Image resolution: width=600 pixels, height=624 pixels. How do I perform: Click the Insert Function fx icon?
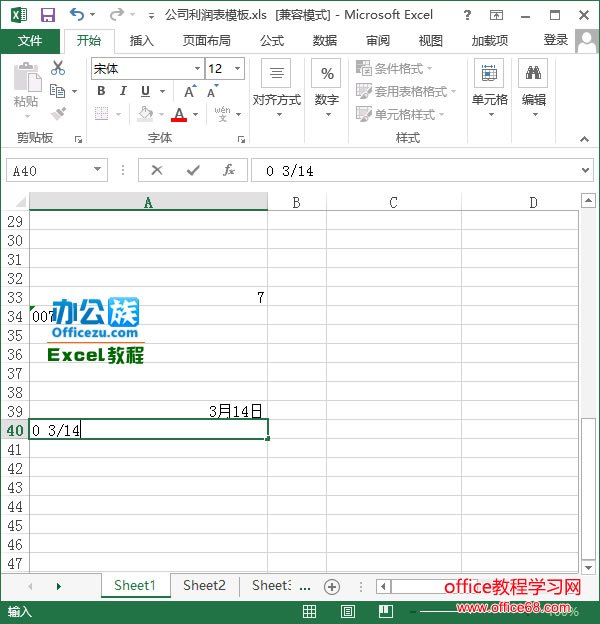point(228,170)
